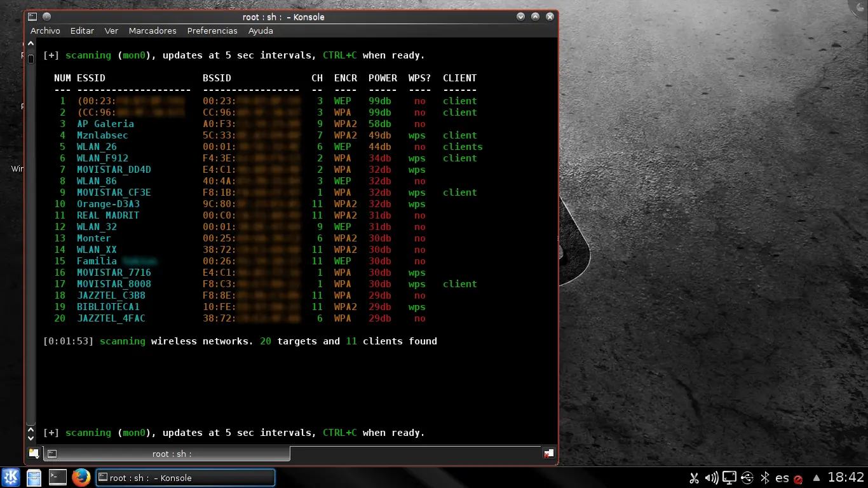Click the '58db' power value for AP Galeria

[380, 124]
